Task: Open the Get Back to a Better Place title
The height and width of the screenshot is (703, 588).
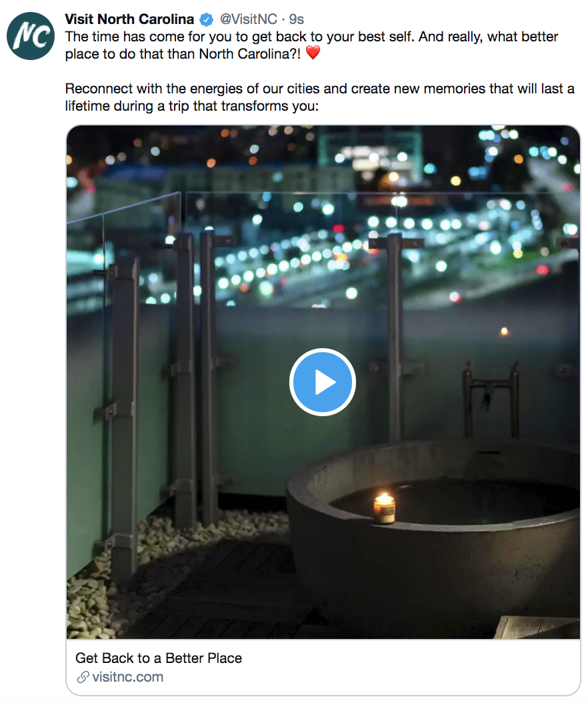Action: pos(159,658)
